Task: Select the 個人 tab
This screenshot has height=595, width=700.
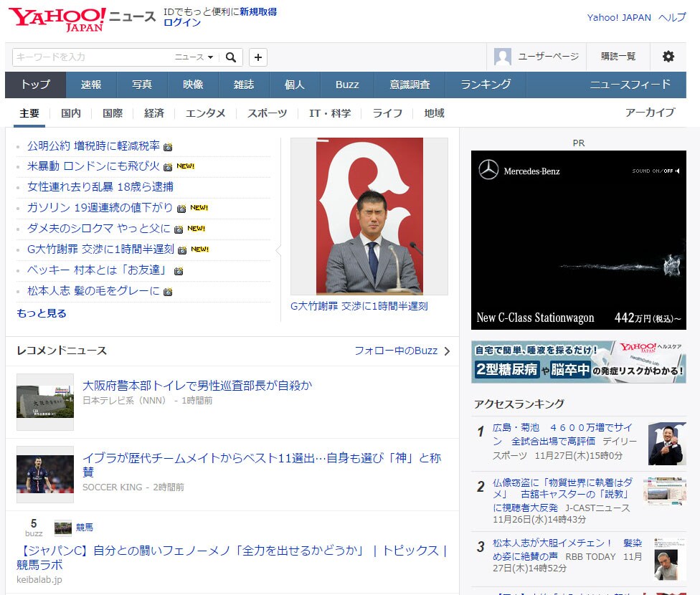Action: (x=295, y=85)
